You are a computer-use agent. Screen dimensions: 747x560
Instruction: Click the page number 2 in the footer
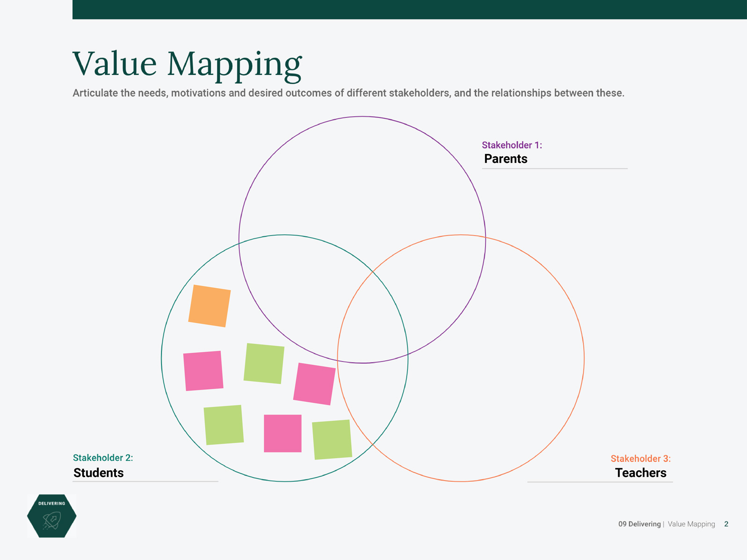[726, 524]
